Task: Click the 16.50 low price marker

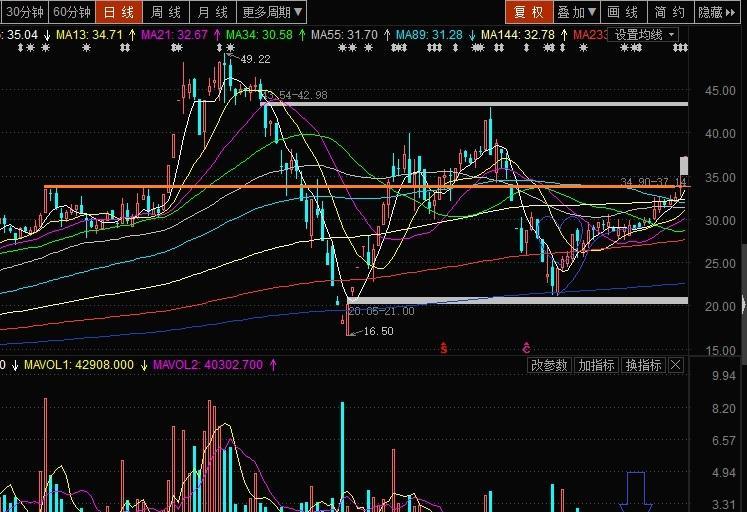Action: pos(378,331)
